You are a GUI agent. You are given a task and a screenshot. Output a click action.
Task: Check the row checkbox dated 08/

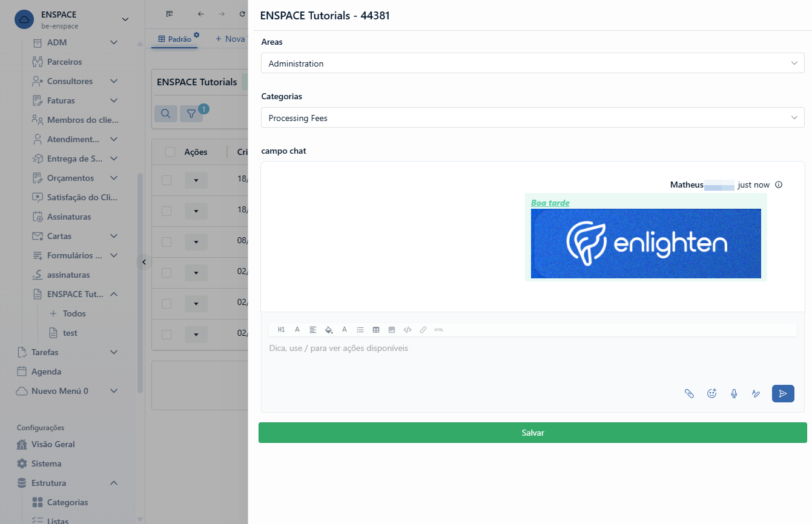point(167,242)
